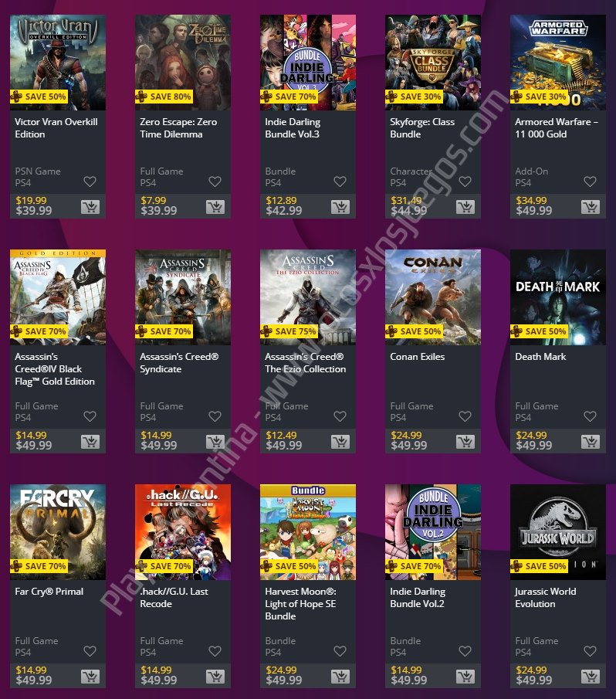
Task: Select the Jurassic World Evolution cover image
Action: pos(558,532)
